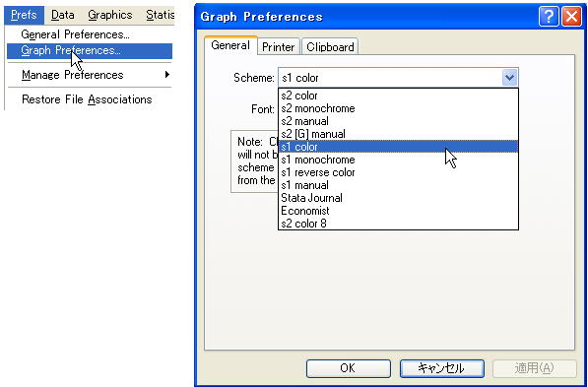The width and height of the screenshot is (588, 387).
Task: Click the Scheme combo box field
Action: click(x=398, y=78)
